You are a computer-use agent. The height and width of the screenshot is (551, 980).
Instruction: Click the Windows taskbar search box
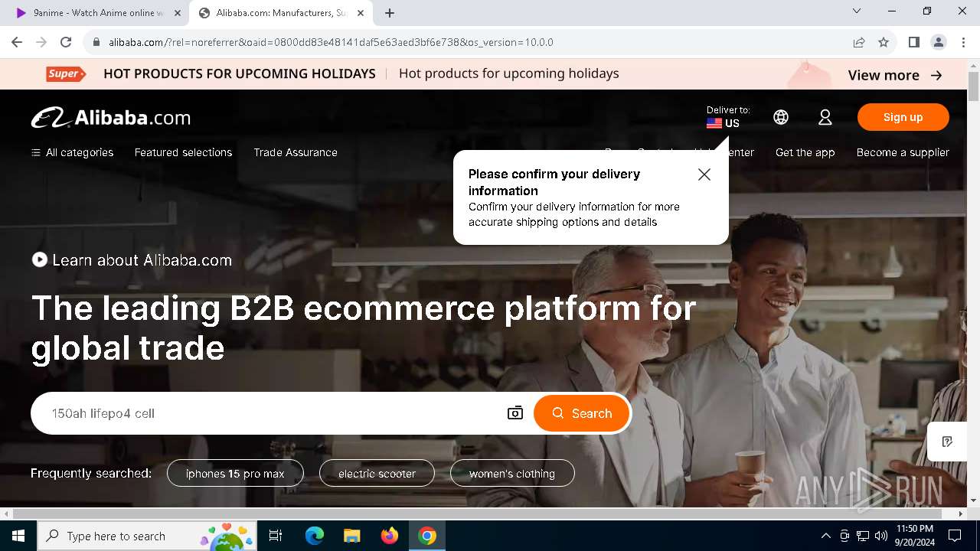(x=147, y=536)
